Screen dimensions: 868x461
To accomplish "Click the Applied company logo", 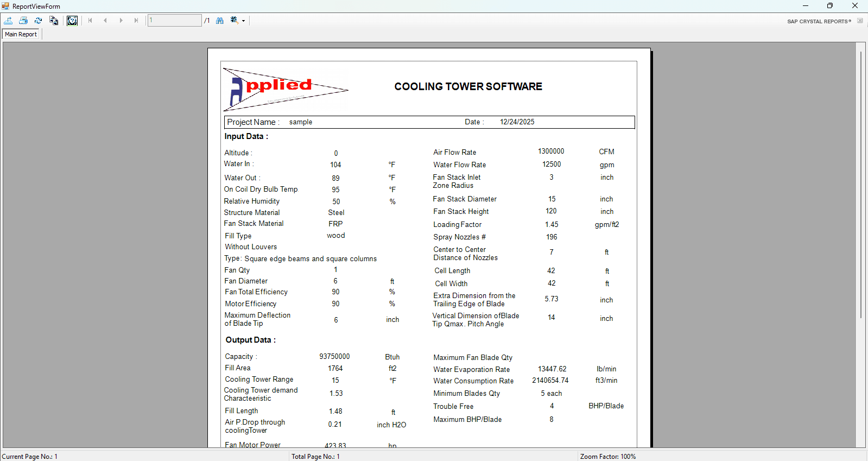I will 286,90.
